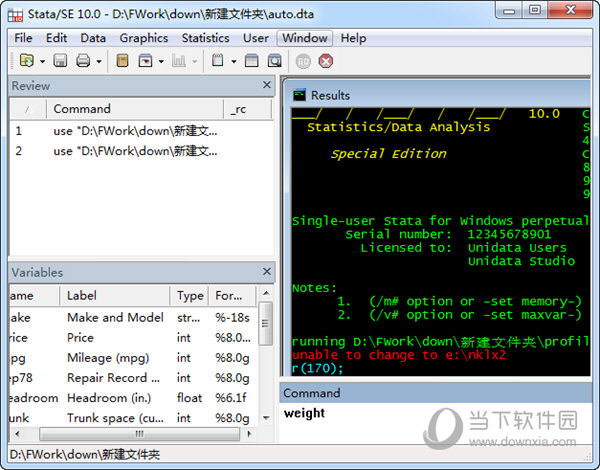Open the Data Browser toolbar icon
This screenshot has height=470, width=600.
[274, 60]
